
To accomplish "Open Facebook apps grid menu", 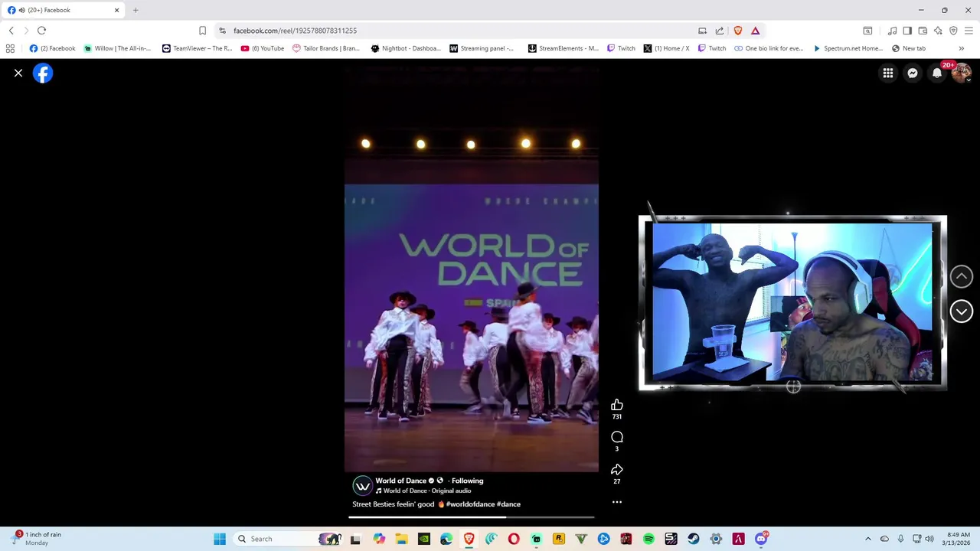I will (x=888, y=73).
